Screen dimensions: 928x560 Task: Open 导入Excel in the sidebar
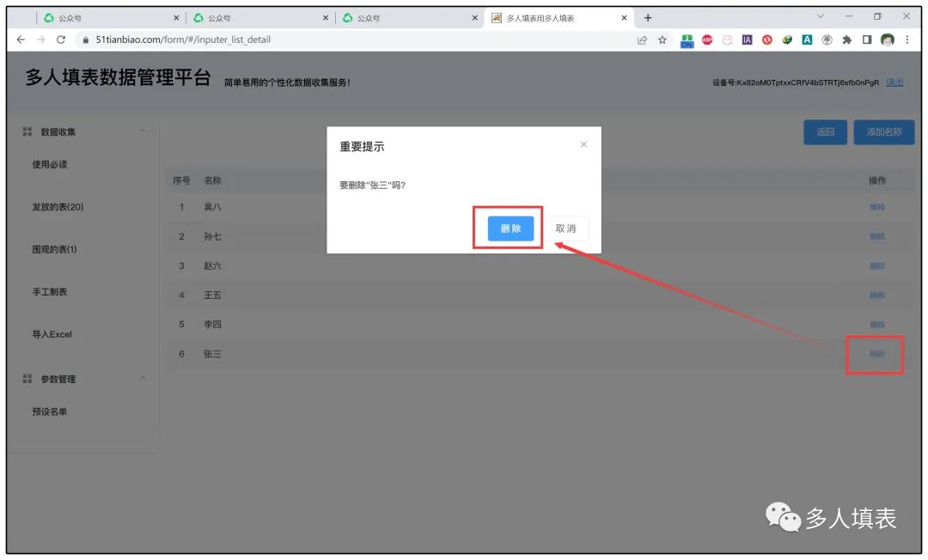click(52, 334)
